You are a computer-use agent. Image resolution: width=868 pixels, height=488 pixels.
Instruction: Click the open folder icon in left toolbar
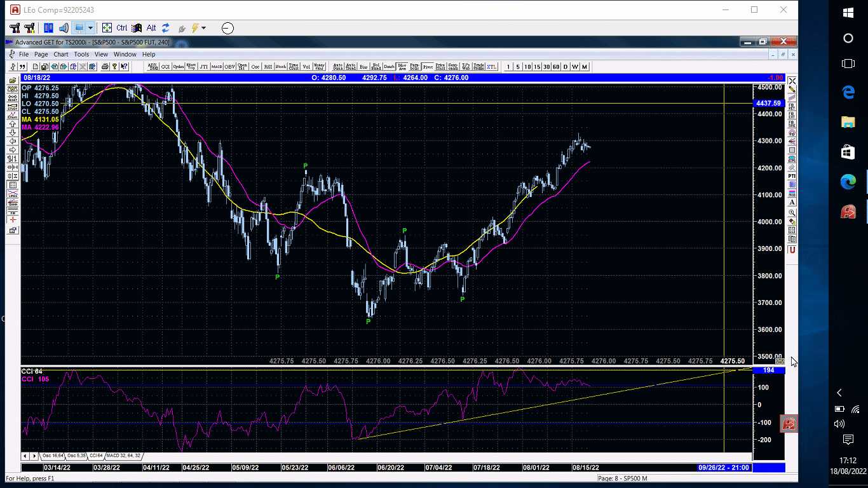click(x=13, y=80)
